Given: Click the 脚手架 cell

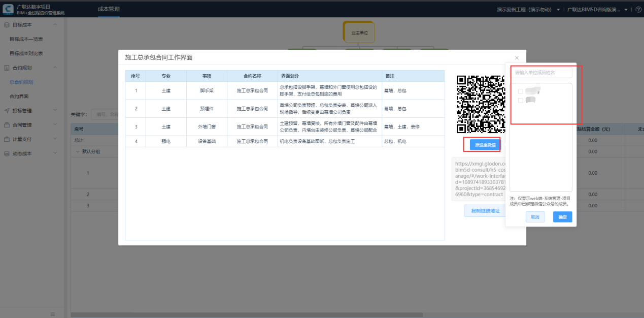Looking at the screenshot, I should pyautogui.click(x=207, y=90).
